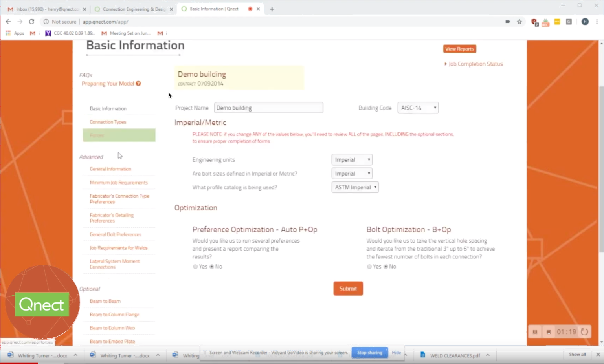
Task: Open the Building Code dropdown
Action: (418, 107)
